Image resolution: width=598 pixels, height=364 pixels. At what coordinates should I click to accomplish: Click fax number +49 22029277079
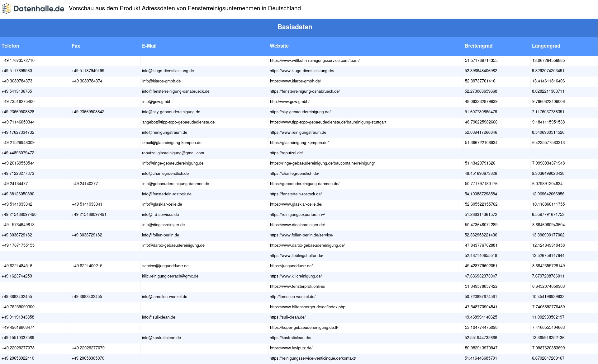click(x=88, y=348)
